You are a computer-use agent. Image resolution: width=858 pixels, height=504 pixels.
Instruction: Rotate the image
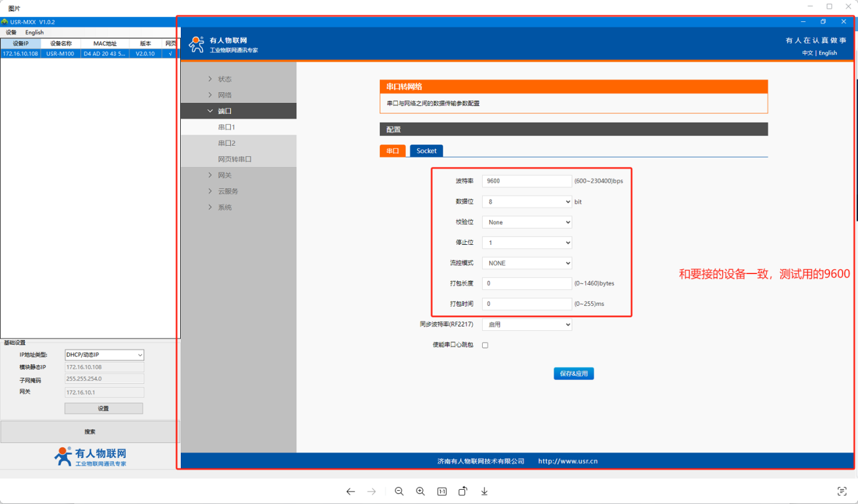coord(463,492)
